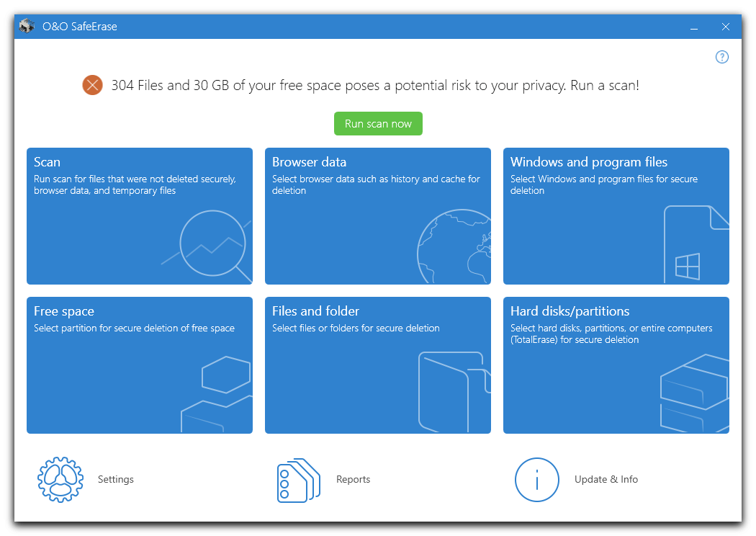Click the help question mark icon
756x536 pixels.
coord(722,57)
